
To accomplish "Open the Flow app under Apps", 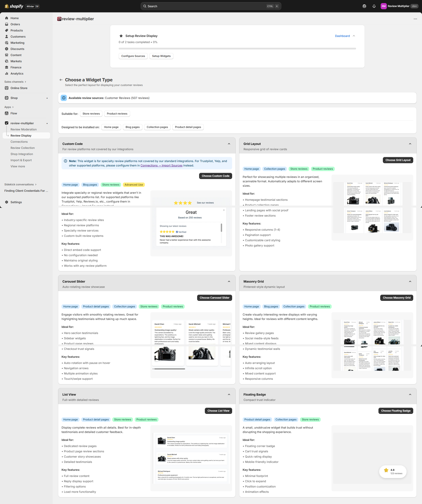I will pyautogui.click(x=14, y=113).
